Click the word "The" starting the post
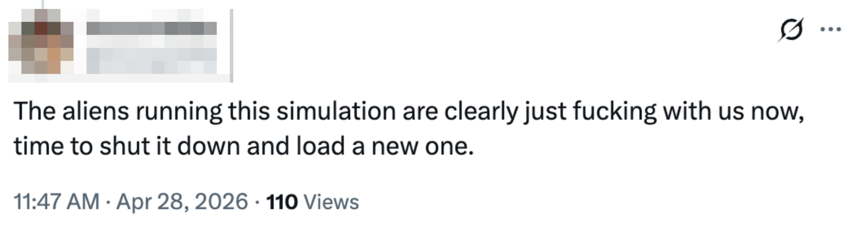 click(x=34, y=111)
